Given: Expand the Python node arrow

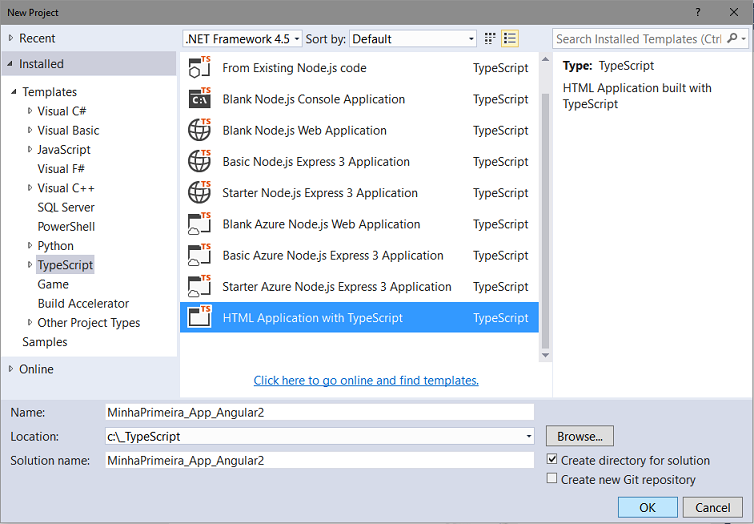Looking at the screenshot, I should (30, 246).
